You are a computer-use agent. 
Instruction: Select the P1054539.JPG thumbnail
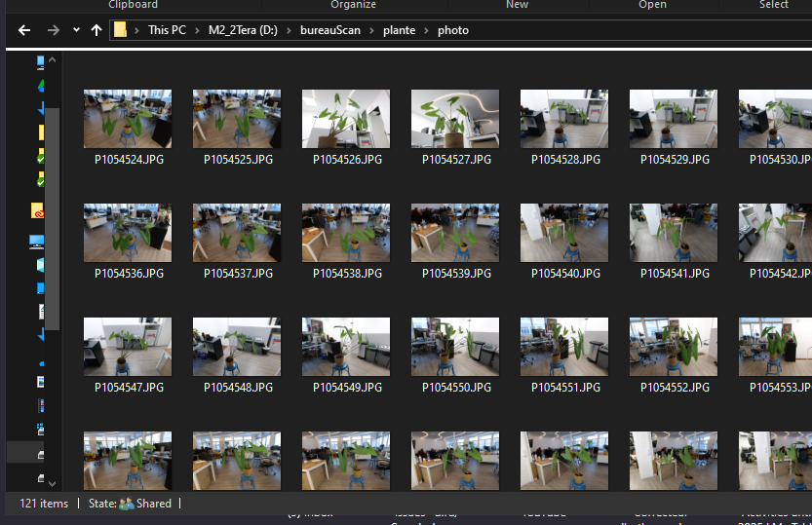coord(456,233)
